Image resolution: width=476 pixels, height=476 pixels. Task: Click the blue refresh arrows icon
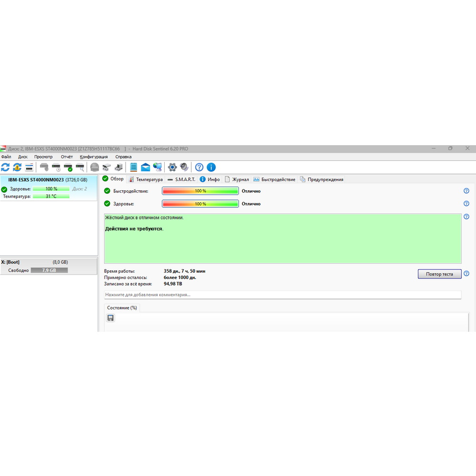tap(5, 167)
